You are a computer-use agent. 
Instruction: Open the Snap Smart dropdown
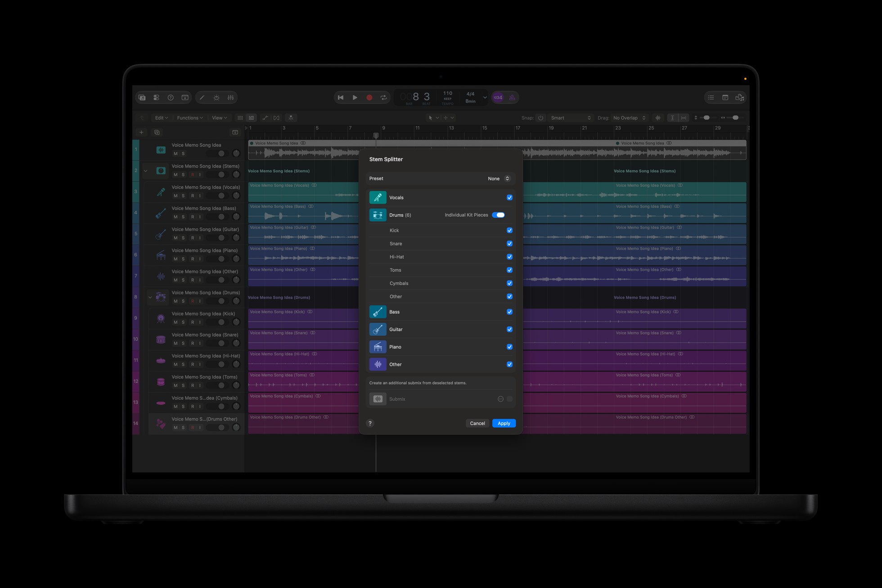point(570,118)
